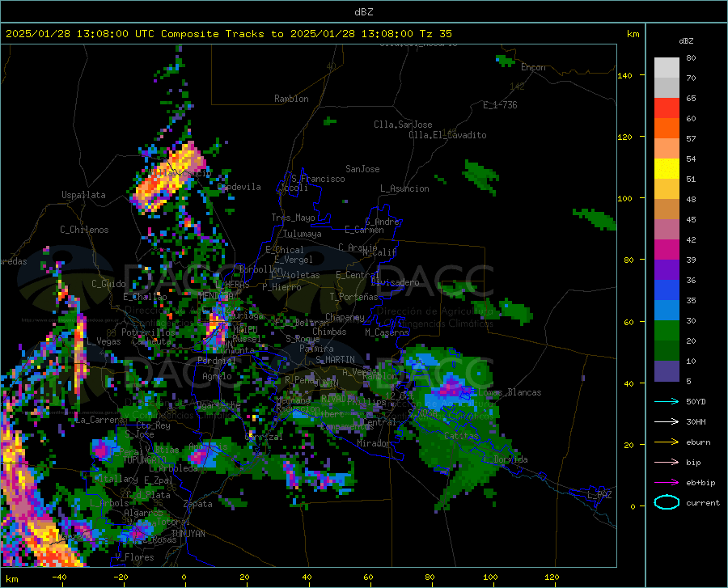This screenshot has width=728, height=588.
Task: Click the S_Francisco map label
Action: (x=318, y=179)
